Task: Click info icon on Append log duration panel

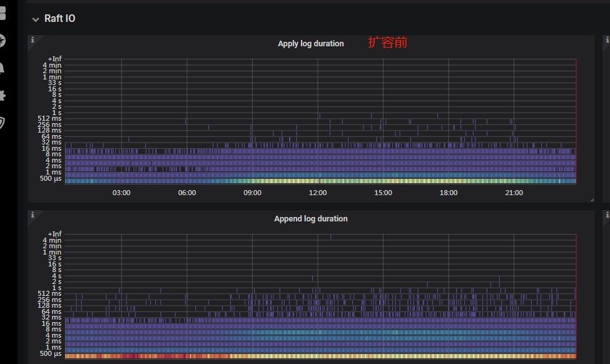Action: [x=33, y=215]
